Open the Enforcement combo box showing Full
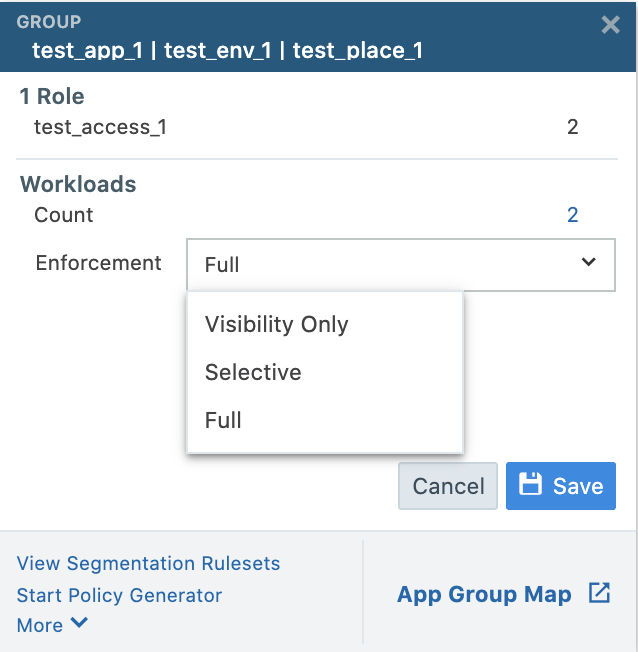The image size is (638, 652). click(x=400, y=264)
